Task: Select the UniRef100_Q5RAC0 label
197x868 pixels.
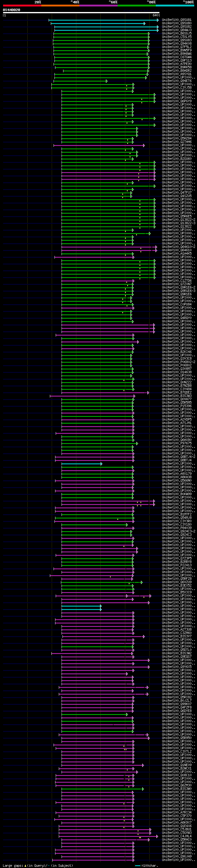Action: 177,839
